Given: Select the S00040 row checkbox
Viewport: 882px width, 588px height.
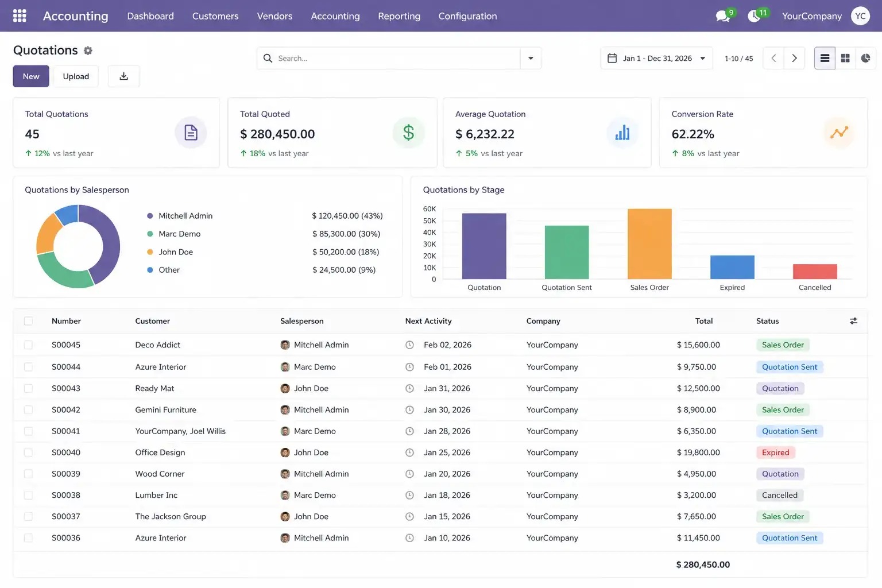Looking at the screenshot, I should [x=28, y=452].
